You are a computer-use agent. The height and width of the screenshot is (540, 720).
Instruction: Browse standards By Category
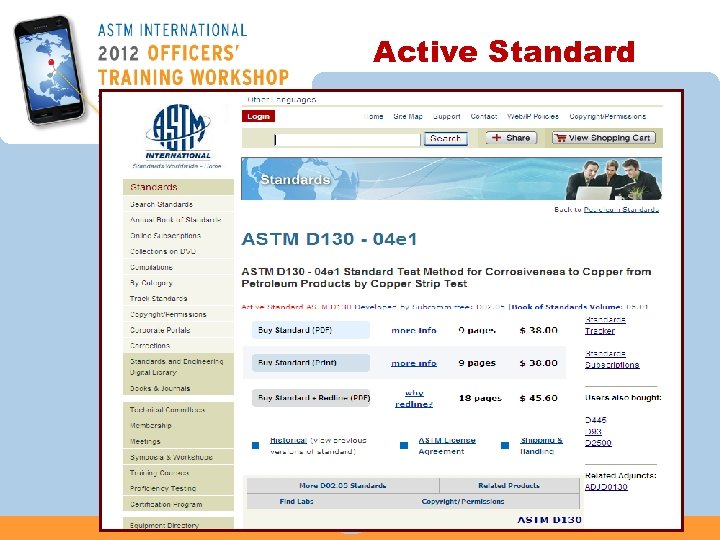click(x=151, y=283)
